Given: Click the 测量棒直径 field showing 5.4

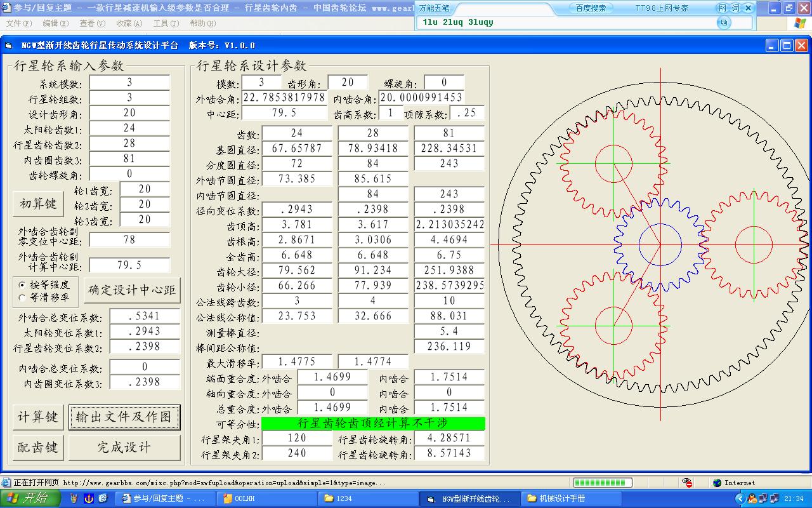Looking at the screenshot, I should [449, 331].
